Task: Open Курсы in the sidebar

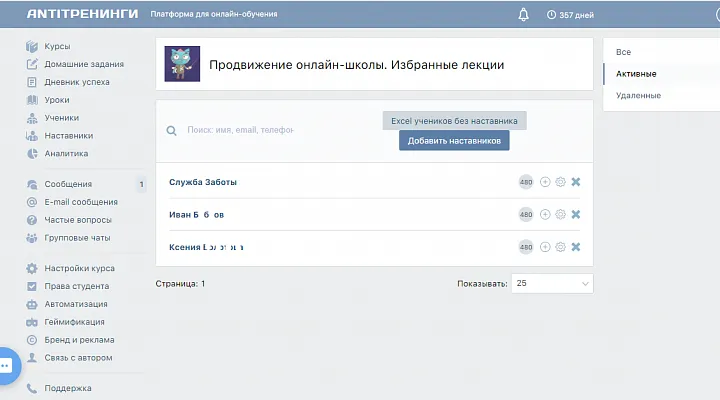Action: [57, 47]
